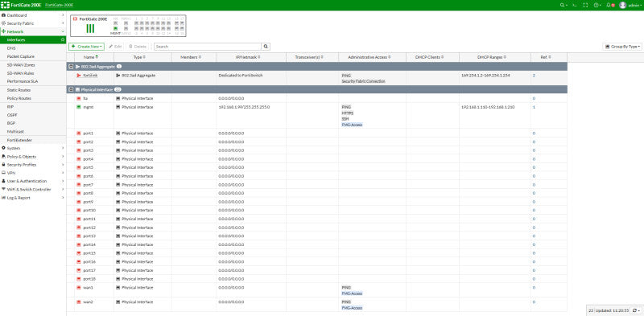The image size is (644, 316).
Task: Click the ha interface status icon
Action: coord(78,98)
